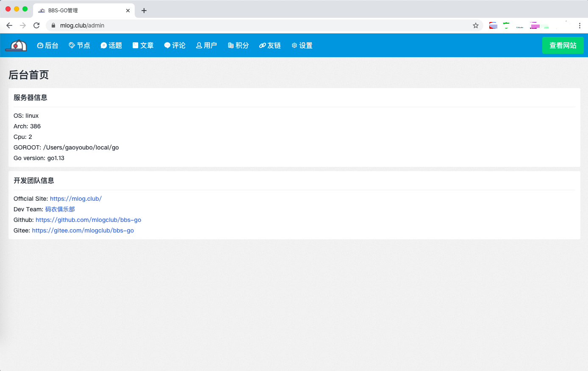Click the green 查看网站 button
Screen dimensions: 588x371
pyautogui.click(x=563, y=45)
